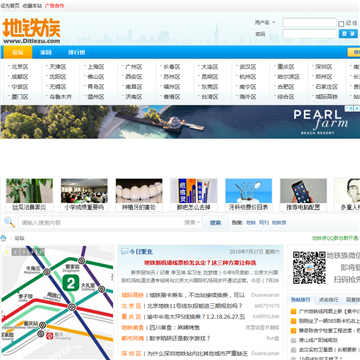Focus the username input field
360x360 pixels.
[309, 23]
